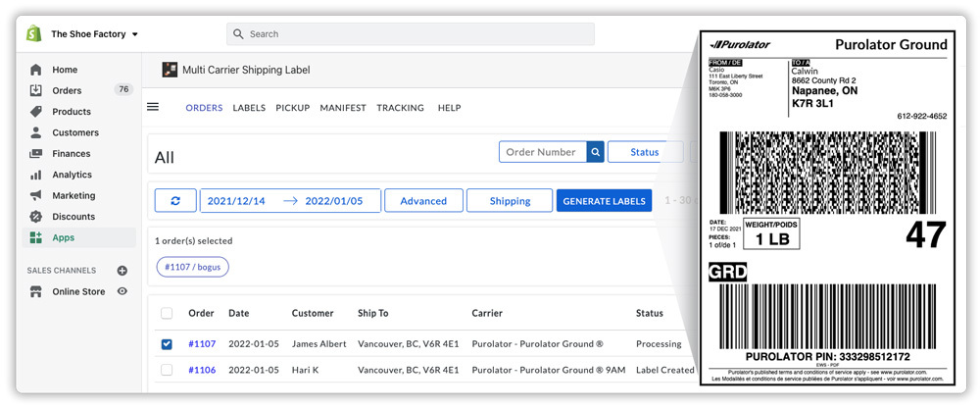Click the Orders inbox icon

(x=35, y=90)
